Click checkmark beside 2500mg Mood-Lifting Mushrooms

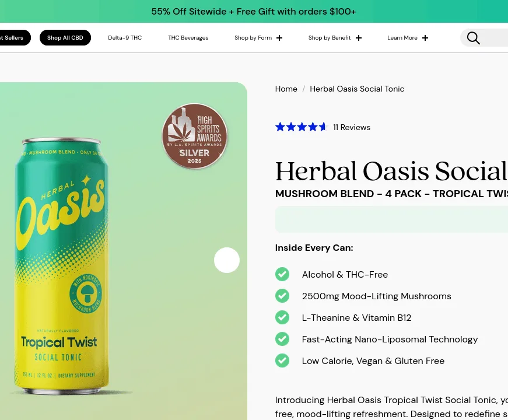tap(282, 296)
